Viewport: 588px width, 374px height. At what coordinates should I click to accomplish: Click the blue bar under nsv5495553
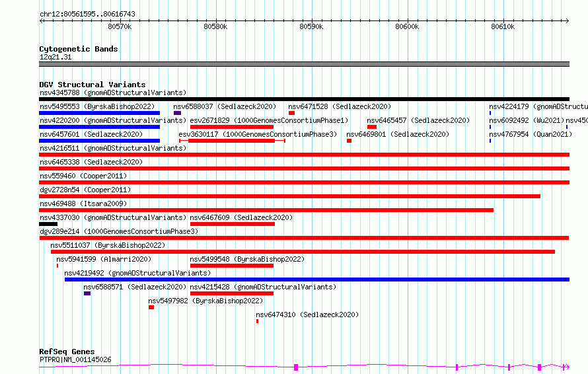99,113
